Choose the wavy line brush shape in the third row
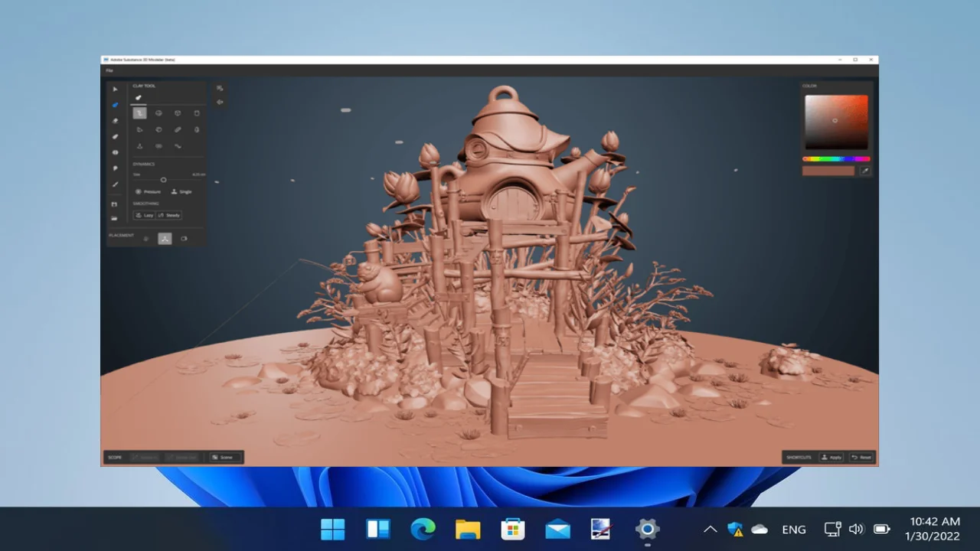 tap(178, 145)
